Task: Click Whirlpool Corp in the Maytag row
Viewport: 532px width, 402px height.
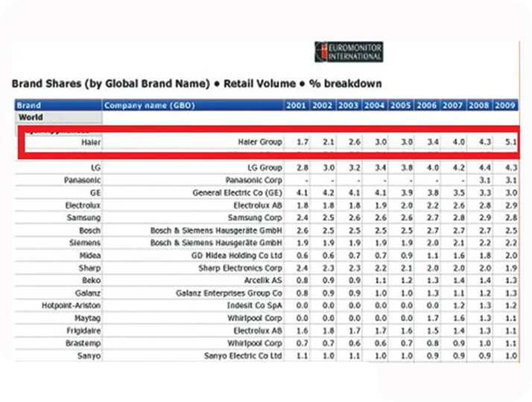Action: tap(255, 318)
